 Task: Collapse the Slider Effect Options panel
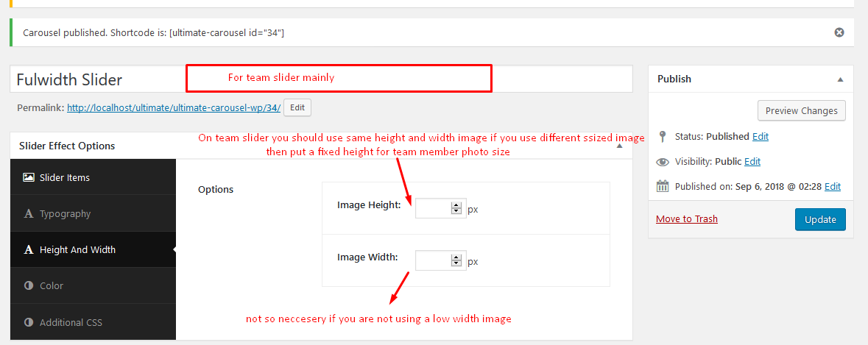pos(619,146)
